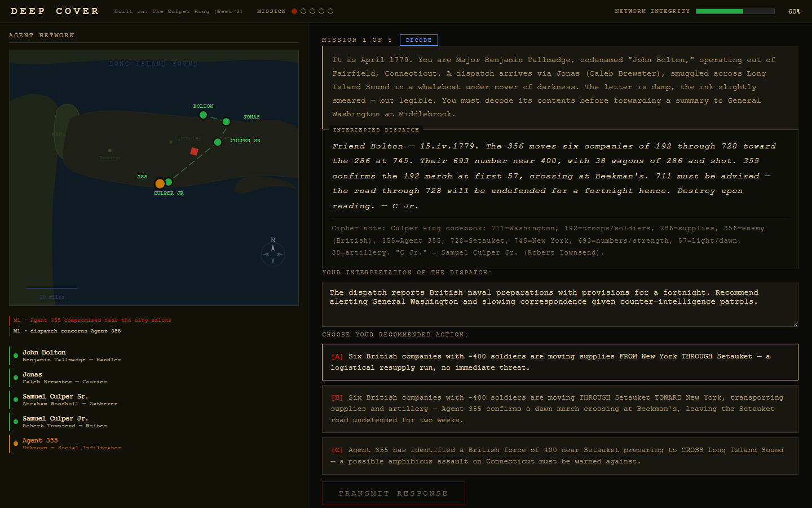This screenshot has width=812, height=508.
Task: Select Jonas, Caleb Brewster the Courier
Action: coord(154,378)
